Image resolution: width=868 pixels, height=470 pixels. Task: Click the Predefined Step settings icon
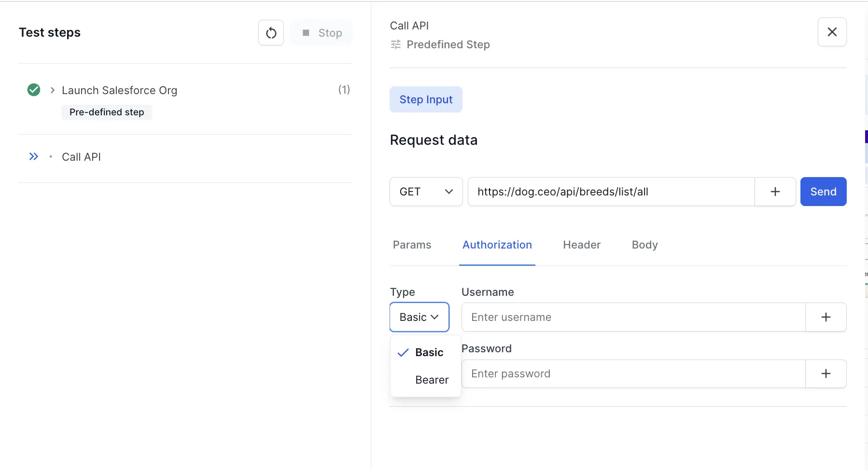tap(395, 44)
